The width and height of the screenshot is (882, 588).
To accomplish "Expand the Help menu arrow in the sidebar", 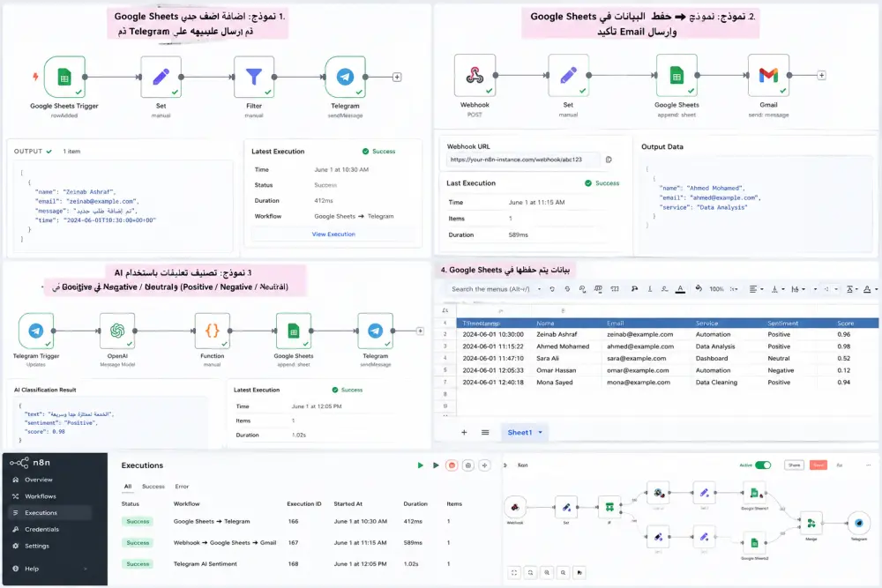I will tap(86, 569).
